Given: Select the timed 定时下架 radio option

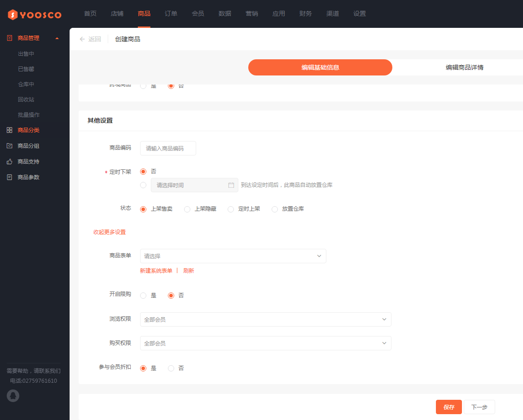Looking at the screenshot, I should click(x=143, y=185).
